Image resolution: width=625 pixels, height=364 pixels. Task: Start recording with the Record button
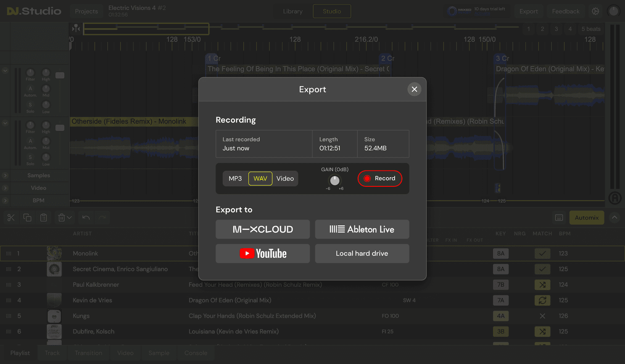coord(380,178)
